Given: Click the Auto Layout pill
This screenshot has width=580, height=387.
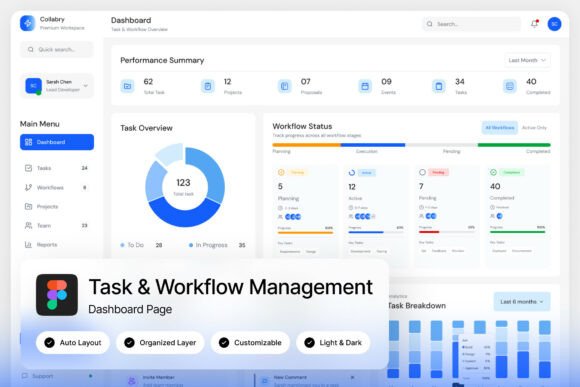Looking at the screenshot, I should click(x=73, y=343).
